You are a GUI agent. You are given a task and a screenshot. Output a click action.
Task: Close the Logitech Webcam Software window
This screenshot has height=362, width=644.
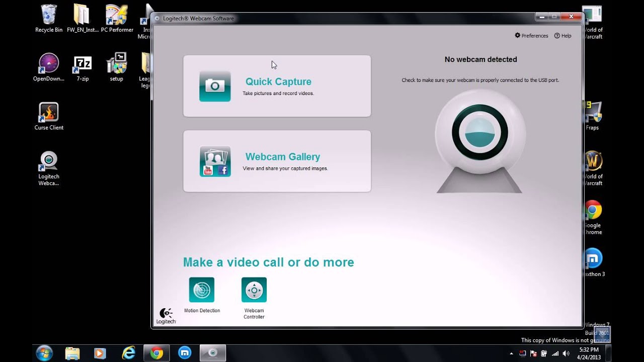coord(571,17)
